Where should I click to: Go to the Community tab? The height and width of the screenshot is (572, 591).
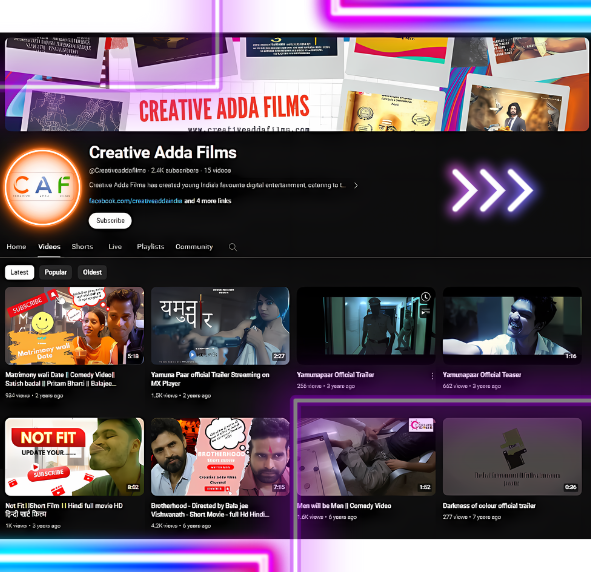(x=194, y=246)
